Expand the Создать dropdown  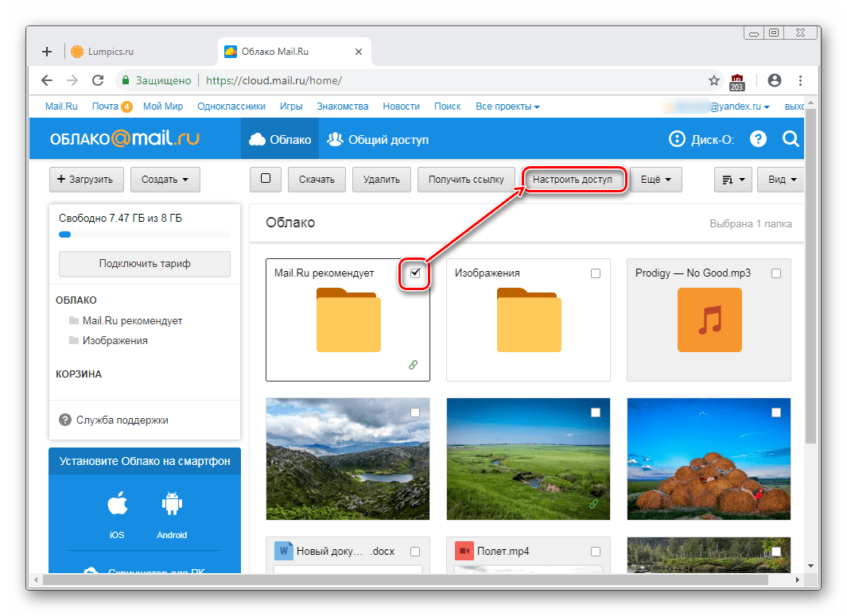(x=165, y=180)
